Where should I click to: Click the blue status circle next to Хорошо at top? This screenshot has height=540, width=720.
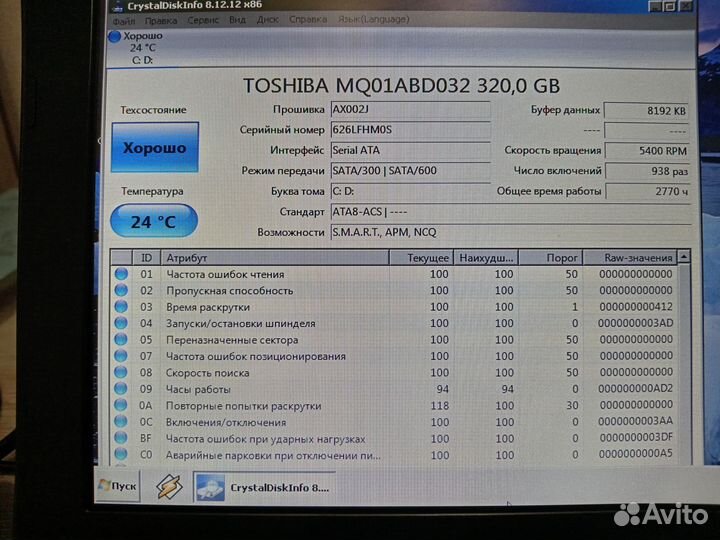coord(115,36)
